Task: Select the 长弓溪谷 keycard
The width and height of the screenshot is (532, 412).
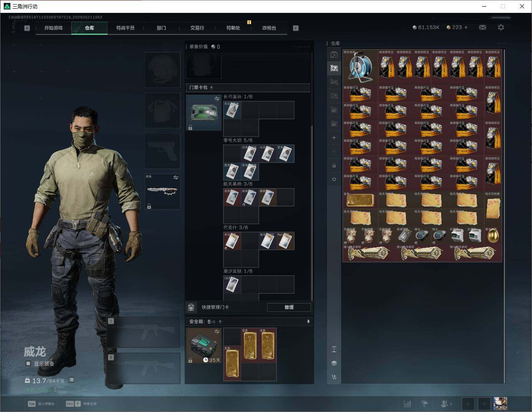Action: (232, 110)
